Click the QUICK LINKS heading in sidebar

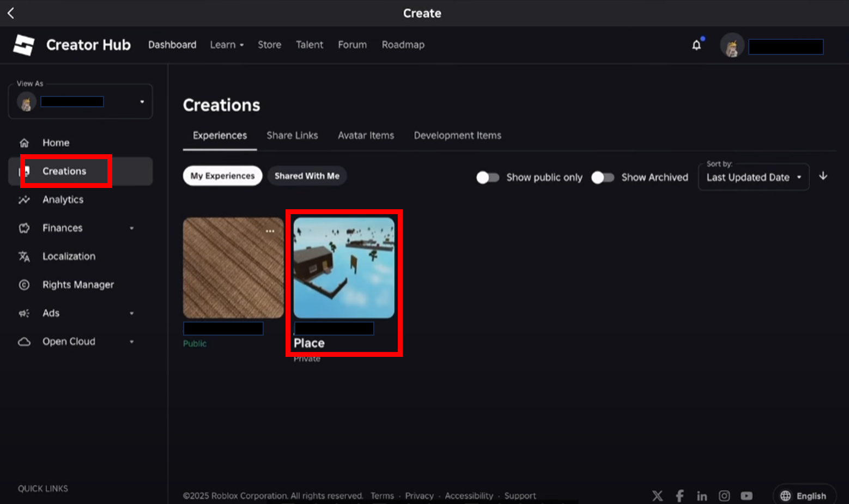point(43,489)
